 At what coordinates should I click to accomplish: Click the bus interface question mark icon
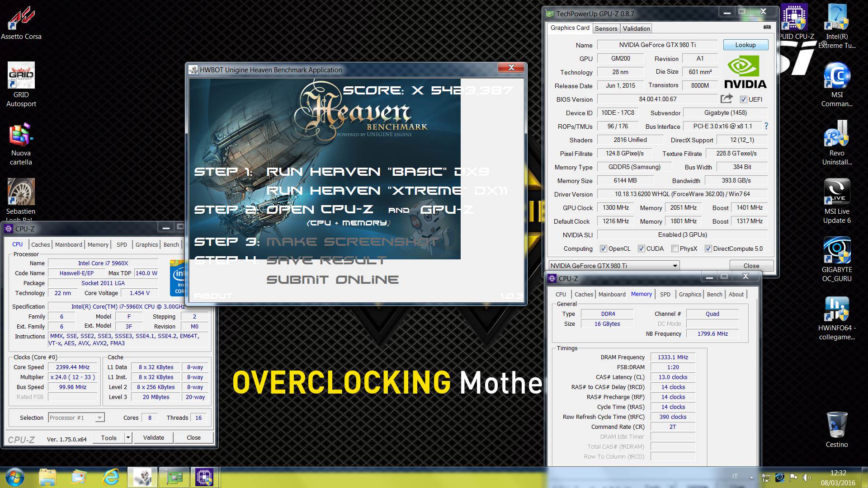pyautogui.click(x=766, y=126)
